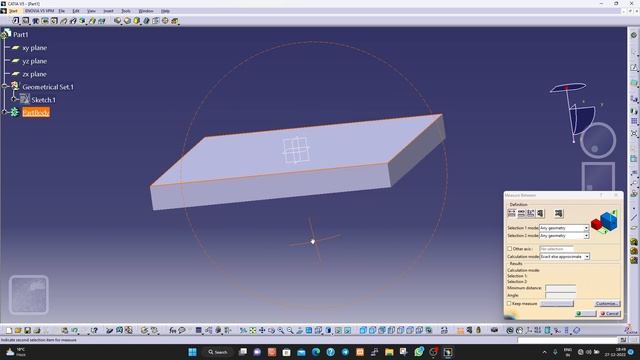The width and height of the screenshot is (640, 360).
Task: Select the Part1 root tree node
Action: (20, 35)
